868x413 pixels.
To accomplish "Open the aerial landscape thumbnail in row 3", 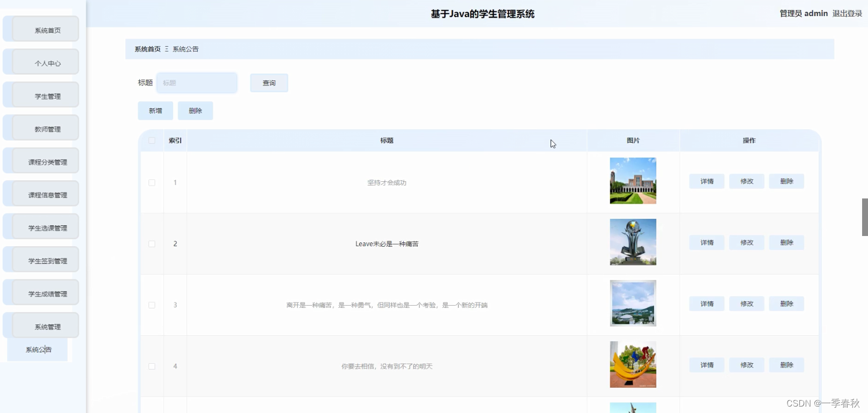I will 633,303.
